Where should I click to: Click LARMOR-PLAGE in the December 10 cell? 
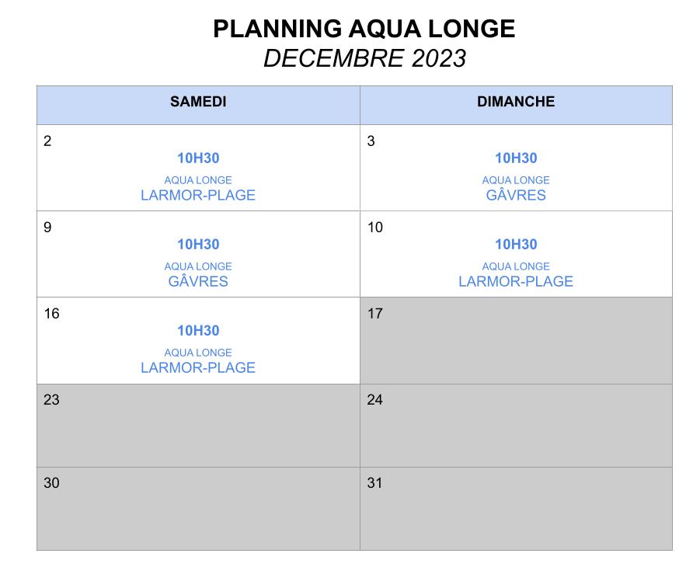(516, 281)
